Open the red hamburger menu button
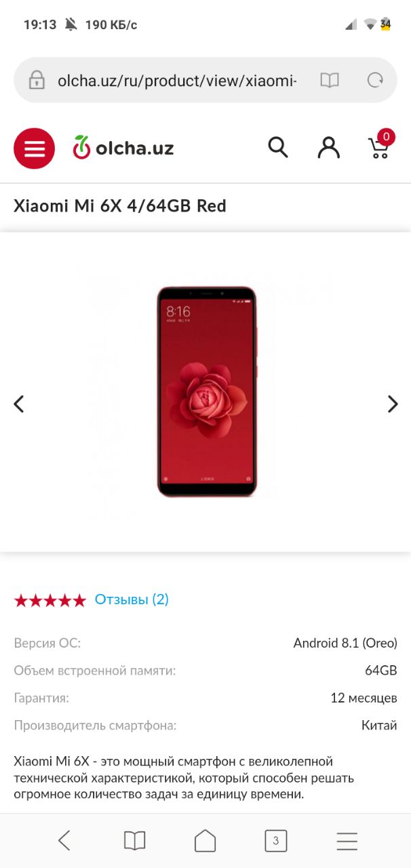 34,148
